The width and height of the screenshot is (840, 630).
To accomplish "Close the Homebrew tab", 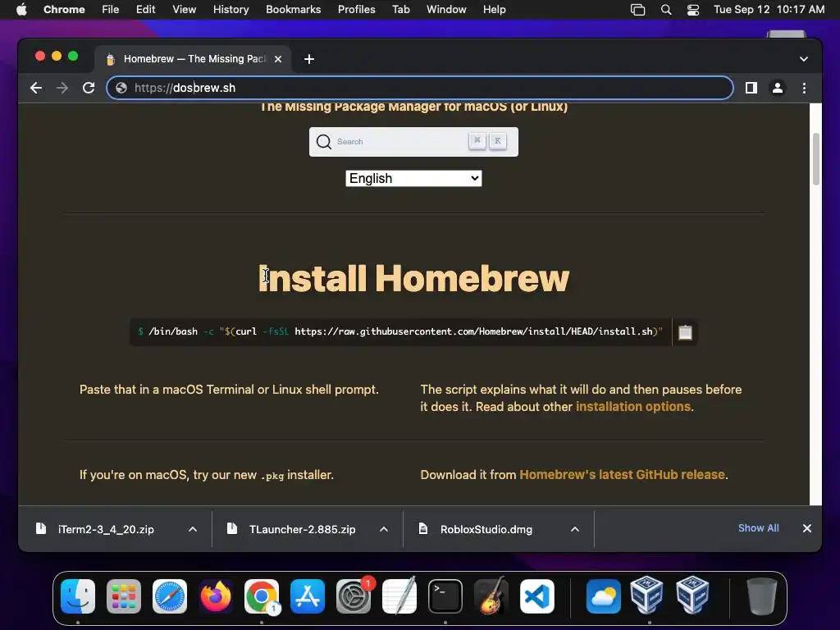I will tap(278, 59).
